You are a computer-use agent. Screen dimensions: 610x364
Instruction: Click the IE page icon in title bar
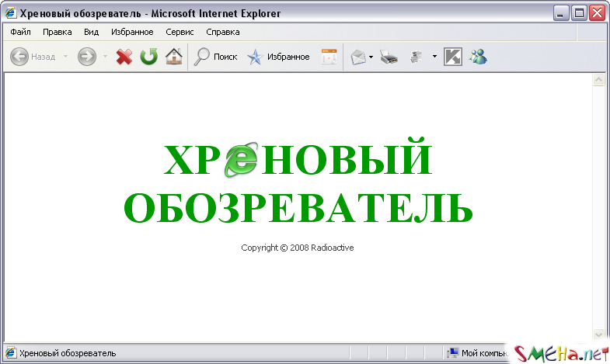point(11,13)
